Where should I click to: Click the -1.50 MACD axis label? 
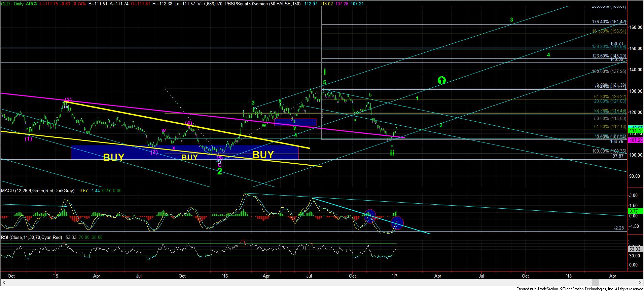pos(634,226)
